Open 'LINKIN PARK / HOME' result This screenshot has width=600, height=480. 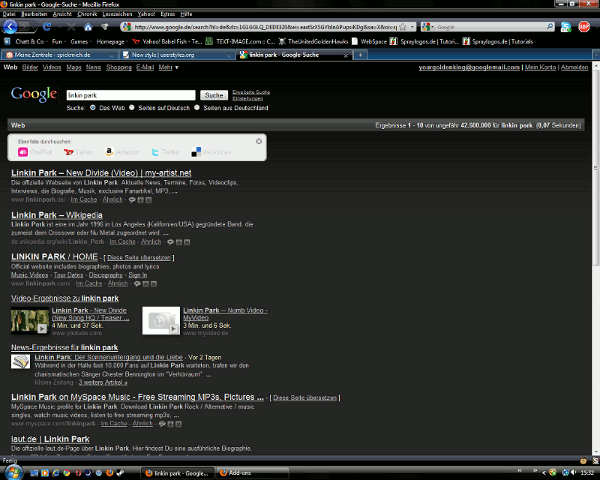point(54,257)
